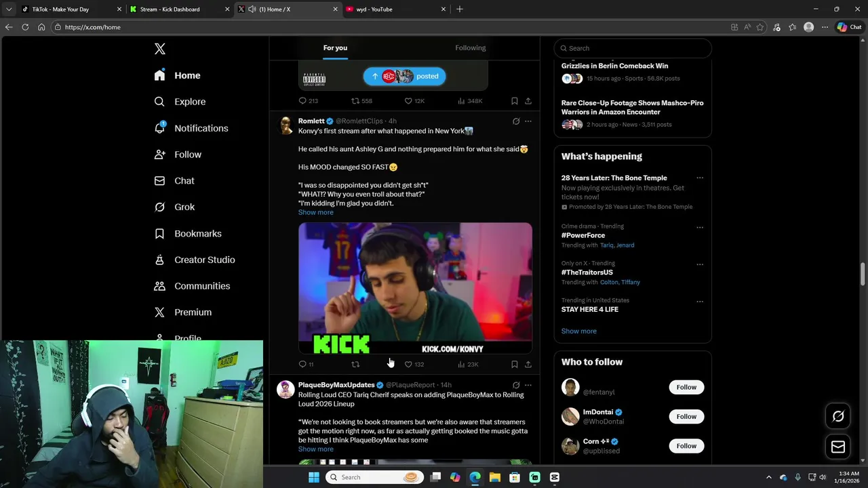The height and width of the screenshot is (488, 868).
Task: Ask Grok about the PlaqueBoyMaxUpdates post
Action: pyautogui.click(x=516, y=385)
